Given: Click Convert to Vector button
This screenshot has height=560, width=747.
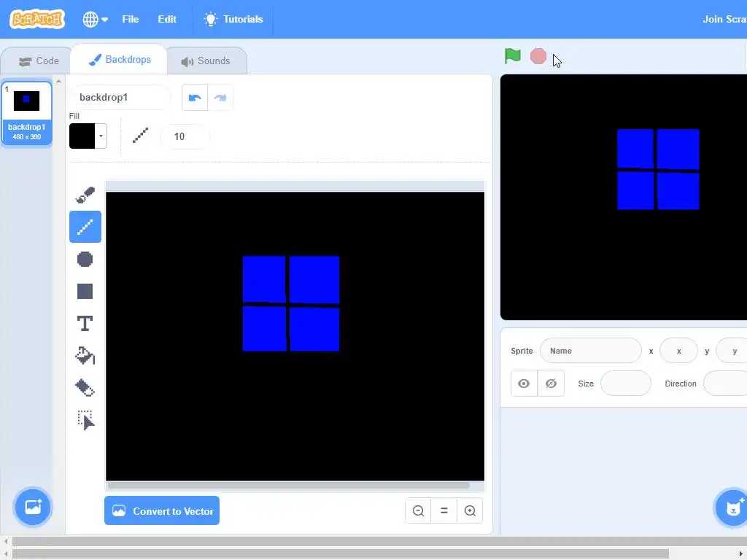Looking at the screenshot, I should [x=162, y=511].
